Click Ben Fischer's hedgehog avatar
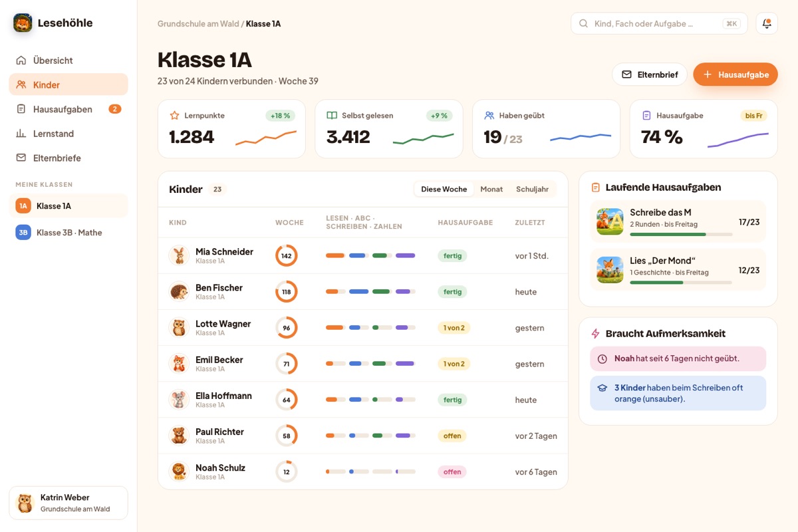 tap(179, 291)
